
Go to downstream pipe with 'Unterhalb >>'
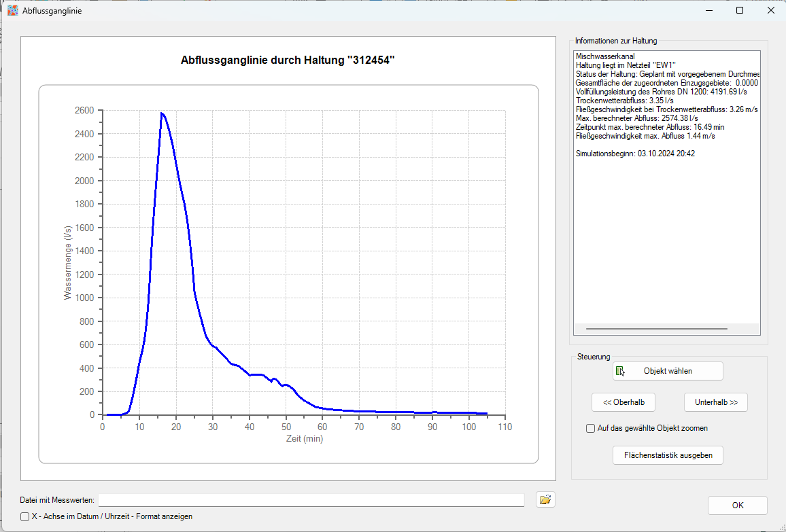click(x=715, y=402)
